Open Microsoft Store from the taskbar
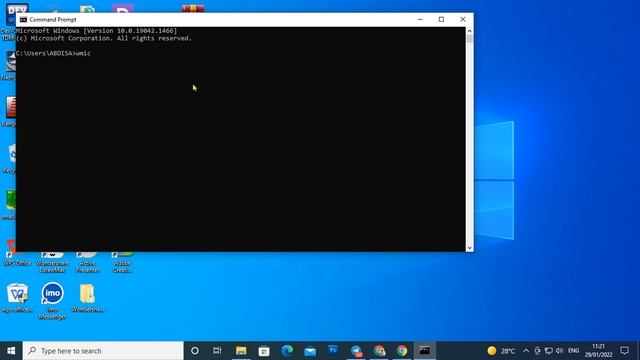The width and height of the screenshot is (640, 360). [x=264, y=351]
